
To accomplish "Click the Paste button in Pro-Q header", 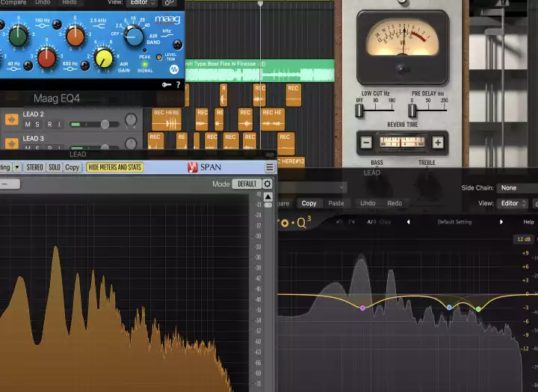I will [336, 203].
